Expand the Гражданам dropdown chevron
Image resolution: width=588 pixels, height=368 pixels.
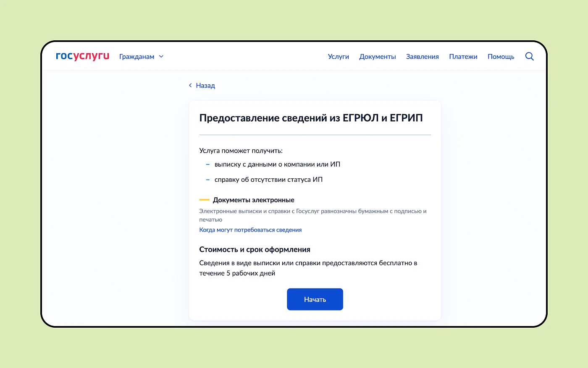161,57
